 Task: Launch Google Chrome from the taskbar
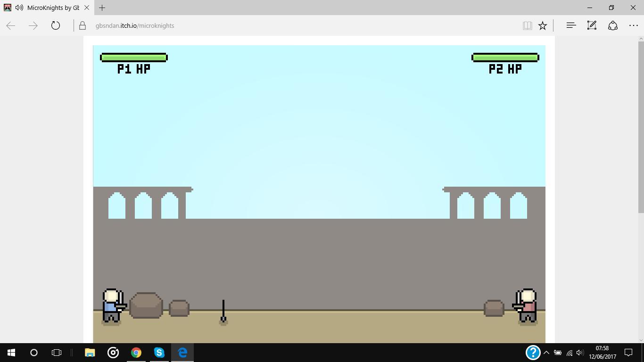click(x=136, y=353)
